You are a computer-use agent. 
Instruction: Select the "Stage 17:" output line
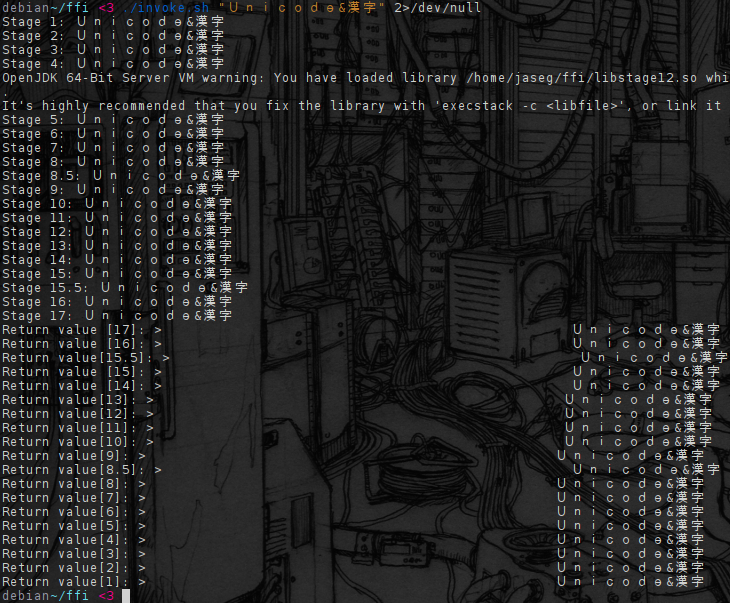(117, 315)
